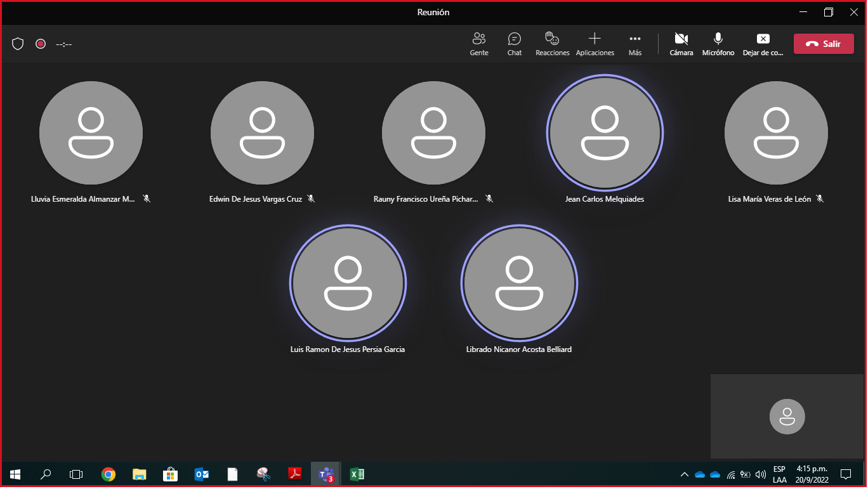Screen dimensions: 868x489
Task: Open the Reacciones menu
Action: click(552, 44)
